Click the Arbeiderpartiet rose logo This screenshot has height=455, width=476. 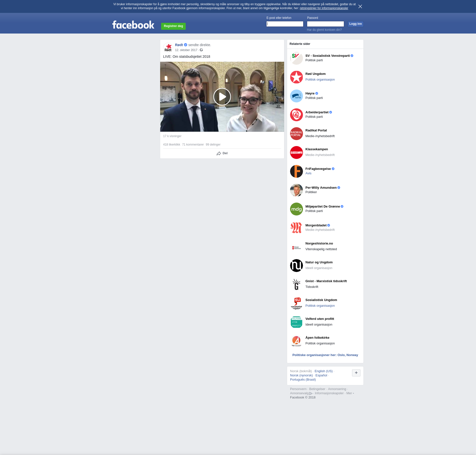click(297, 115)
